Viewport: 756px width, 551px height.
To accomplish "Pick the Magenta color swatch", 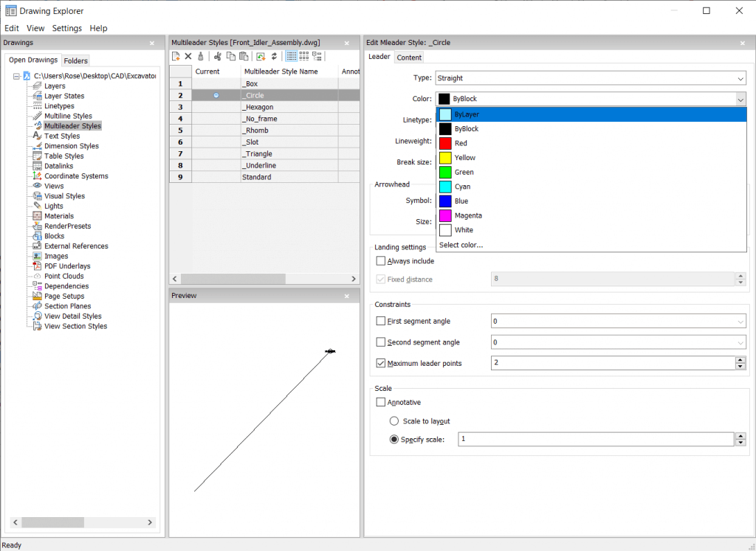I will tap(447, 215).
